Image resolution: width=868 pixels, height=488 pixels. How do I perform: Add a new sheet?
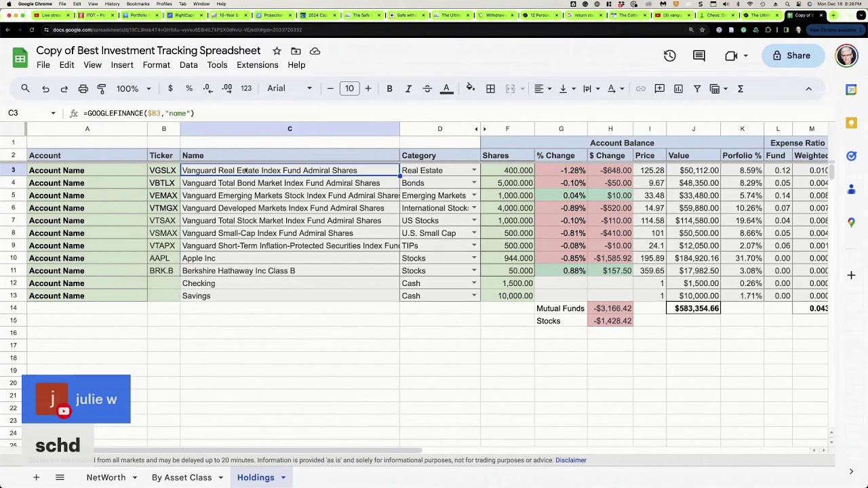coord(37,477)
